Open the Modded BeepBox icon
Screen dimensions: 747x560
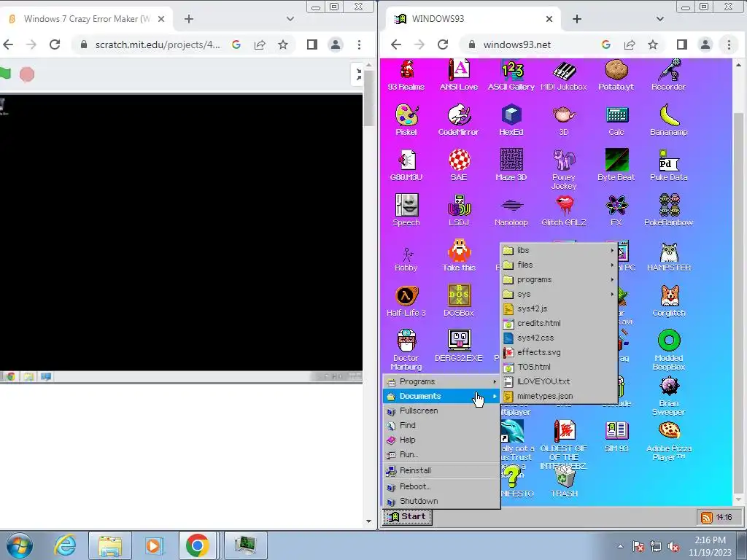pos(668,350)
